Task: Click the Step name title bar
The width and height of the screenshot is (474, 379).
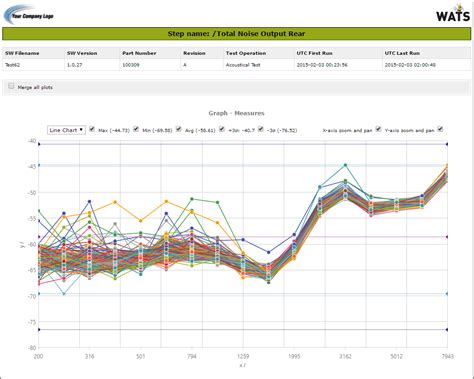Action: [237, 34]
